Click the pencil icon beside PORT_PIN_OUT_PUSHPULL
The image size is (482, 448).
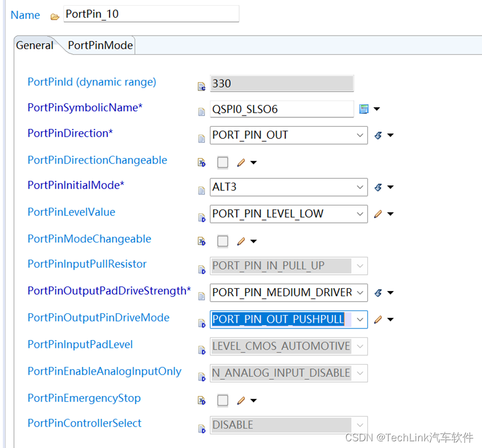[x=378, y=320]
